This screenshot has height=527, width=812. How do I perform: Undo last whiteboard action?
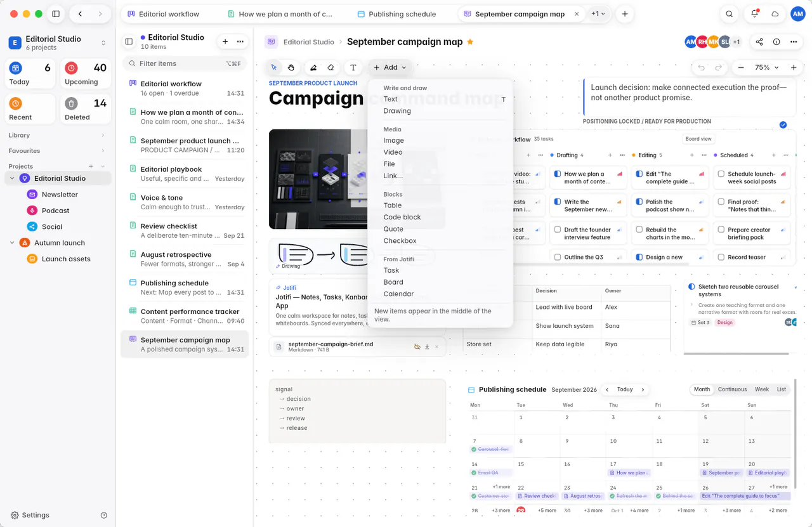click(701, 67)
